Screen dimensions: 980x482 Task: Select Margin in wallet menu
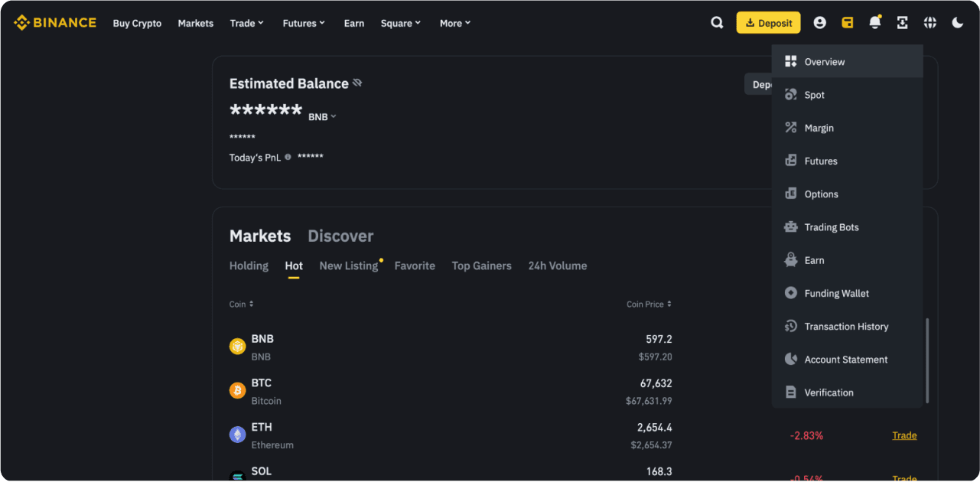pos(848,128)
